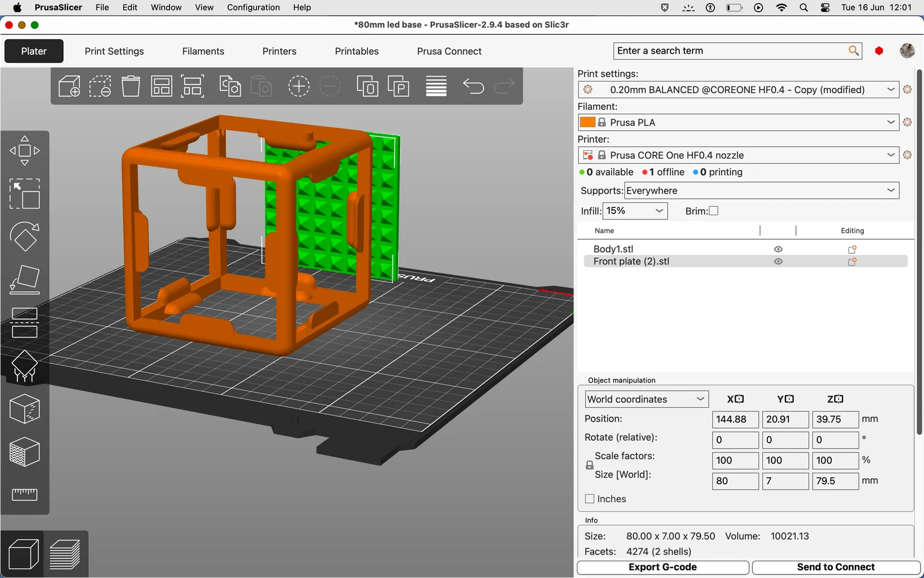This screenshot has width=924, height=578.
Task: Select the Seam painting tool
Action: point(25,409)
